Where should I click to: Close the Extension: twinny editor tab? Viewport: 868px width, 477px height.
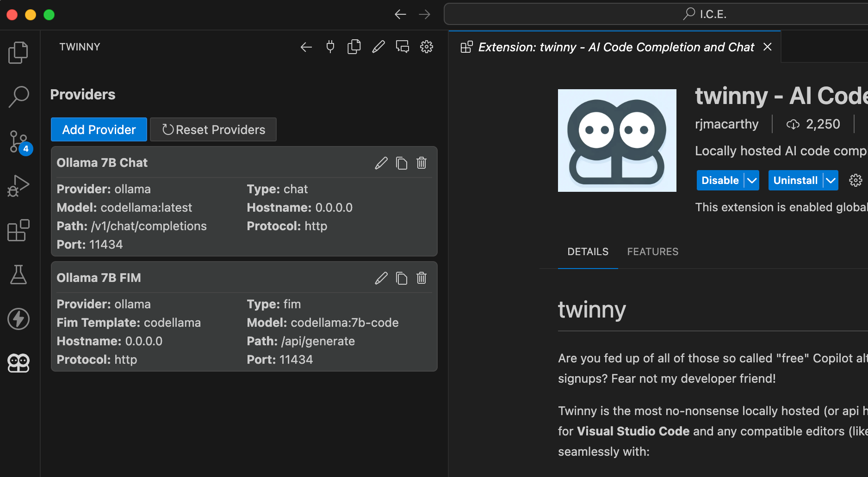pyautogui.click(x=768, y=47)
